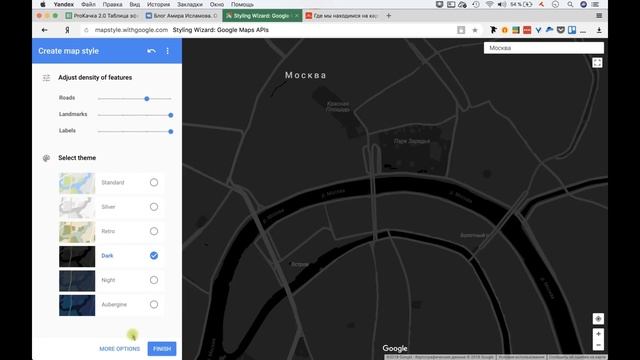Close the Styling Wizard tab

pyautogui.click(x=297, y=16)
